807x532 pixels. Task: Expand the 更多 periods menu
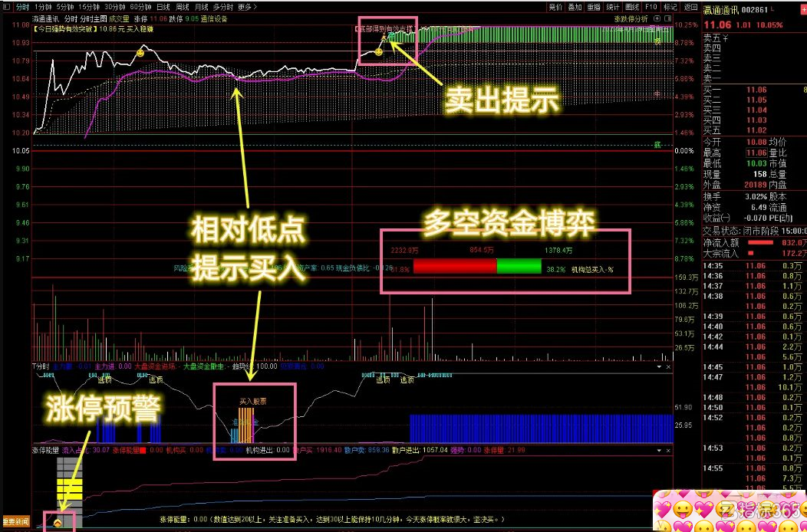(x=248, y=7)
